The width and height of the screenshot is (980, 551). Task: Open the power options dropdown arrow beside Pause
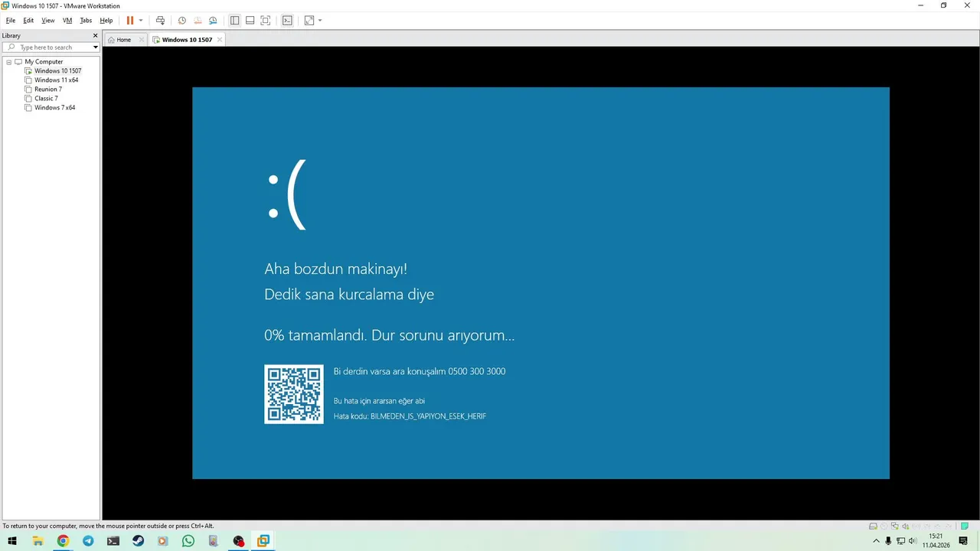pyautogui.click(x=141, y=21)
